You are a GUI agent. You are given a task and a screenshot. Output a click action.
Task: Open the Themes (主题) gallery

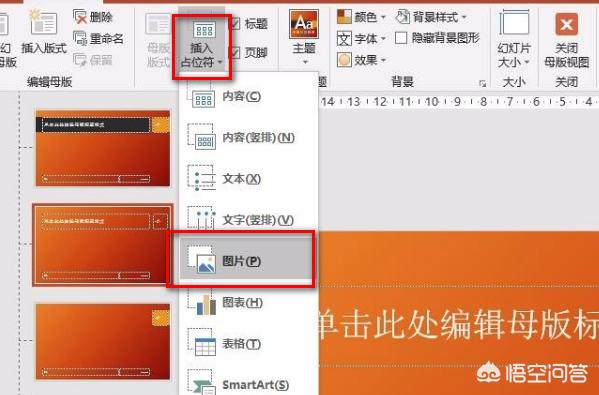(304, 37)
